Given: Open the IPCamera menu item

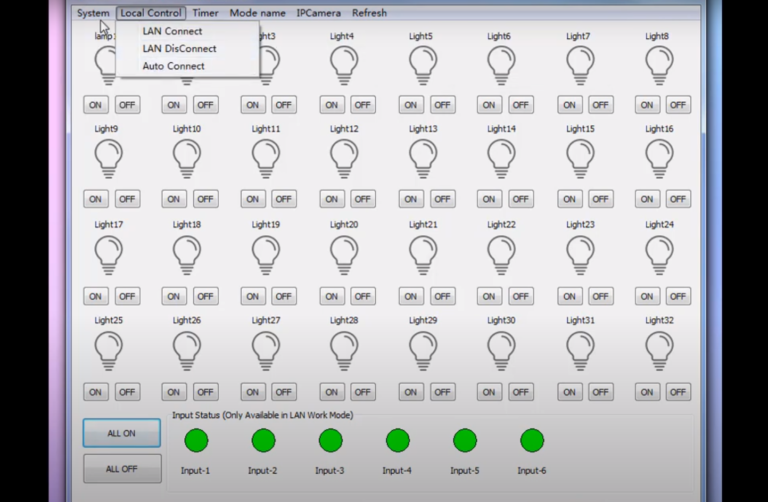Looking at the screenshot, I should click(x=318, y=13).
